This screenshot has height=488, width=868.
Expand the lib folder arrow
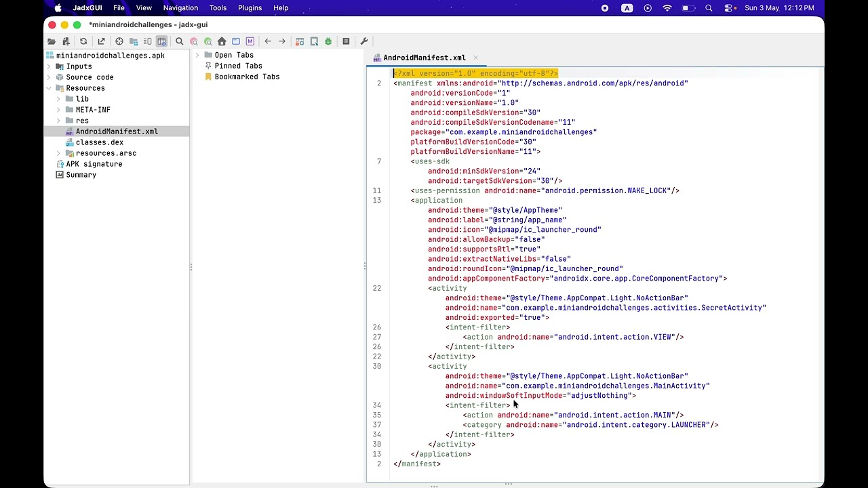(58, 99)
